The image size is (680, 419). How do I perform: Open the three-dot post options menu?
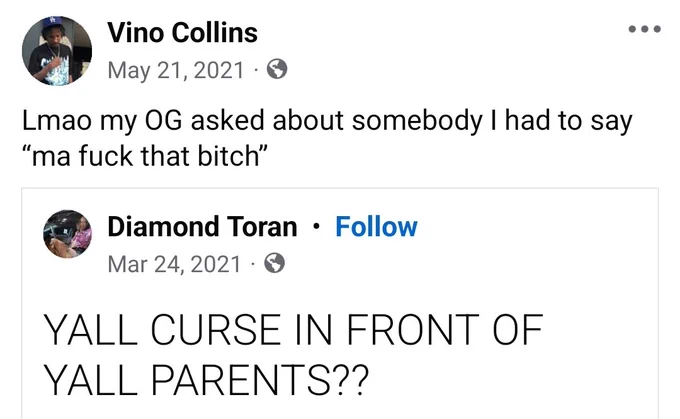click(x=644, y=29)
